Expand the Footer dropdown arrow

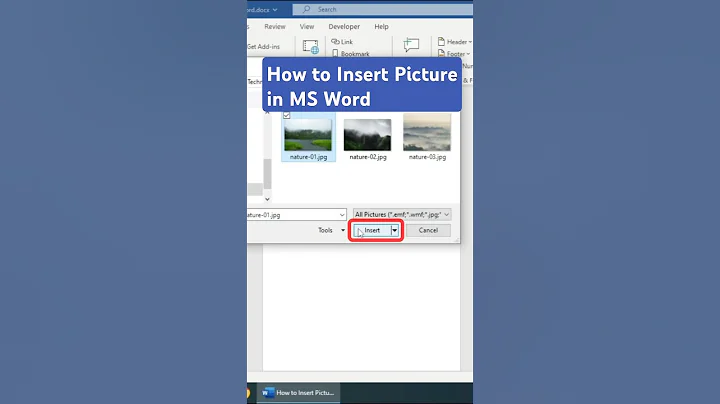point(468,54)
